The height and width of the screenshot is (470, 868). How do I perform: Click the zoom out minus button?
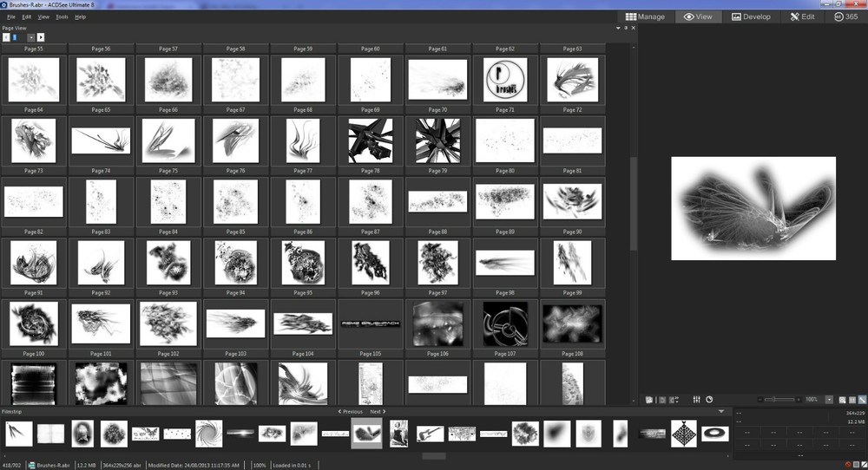(760, 399)
